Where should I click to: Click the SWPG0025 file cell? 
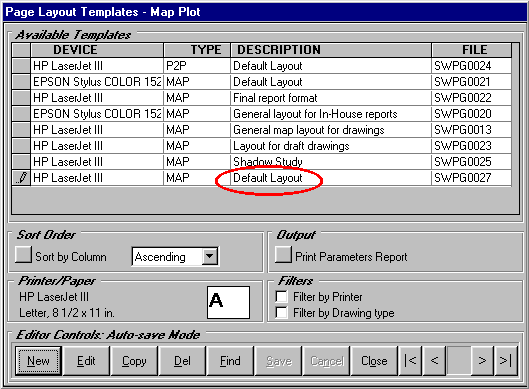coord(471,162)
